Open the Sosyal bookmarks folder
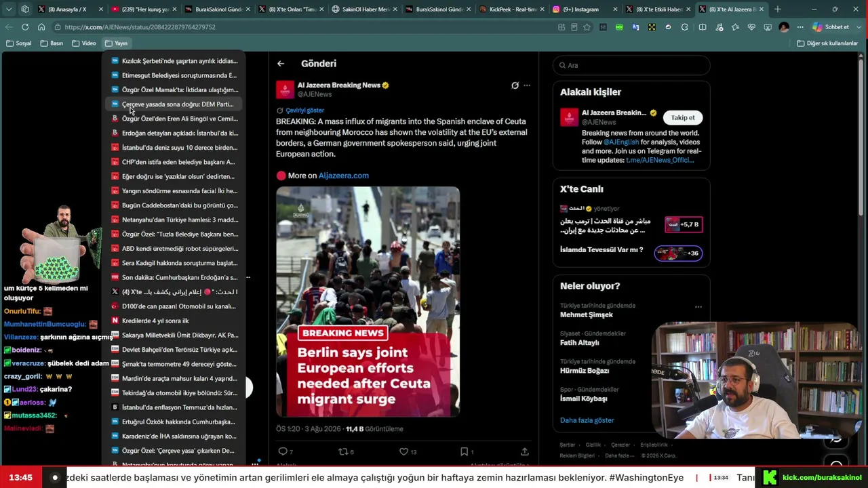Viewport: 868px width, 488px height. [x=18, y=43]
